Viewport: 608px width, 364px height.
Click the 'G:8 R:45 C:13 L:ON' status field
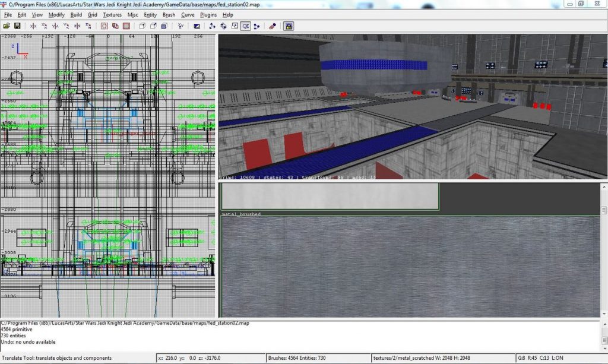click(562, 358)
